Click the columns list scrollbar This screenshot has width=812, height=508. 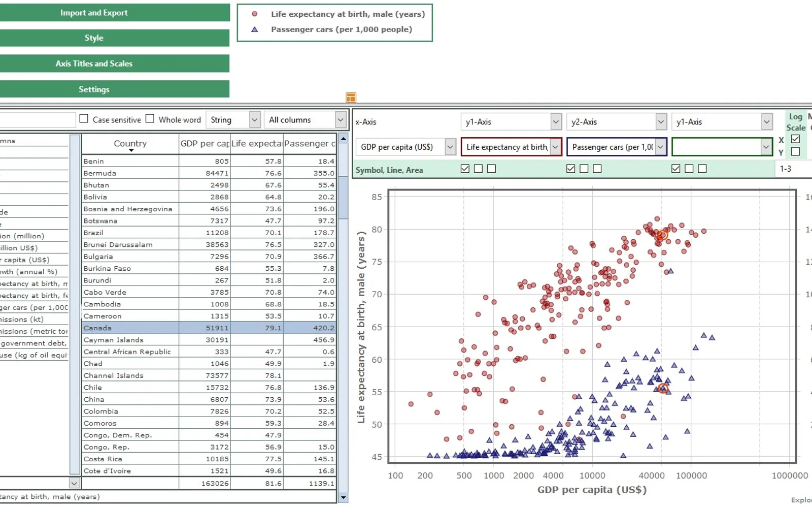(x=75, y=305)
